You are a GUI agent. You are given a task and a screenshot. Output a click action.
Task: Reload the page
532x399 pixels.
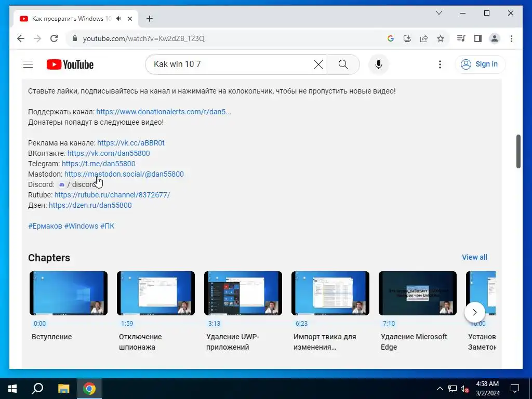(54, 38)
